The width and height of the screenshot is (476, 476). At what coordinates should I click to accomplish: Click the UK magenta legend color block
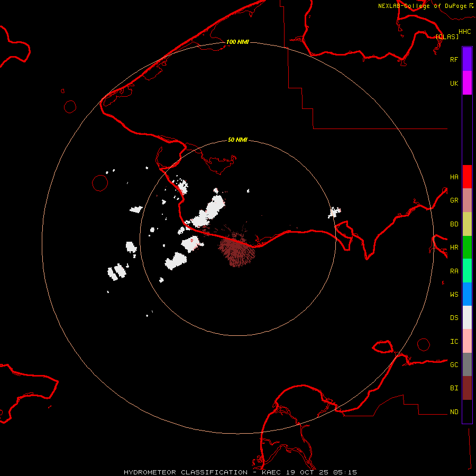[467, 83]
